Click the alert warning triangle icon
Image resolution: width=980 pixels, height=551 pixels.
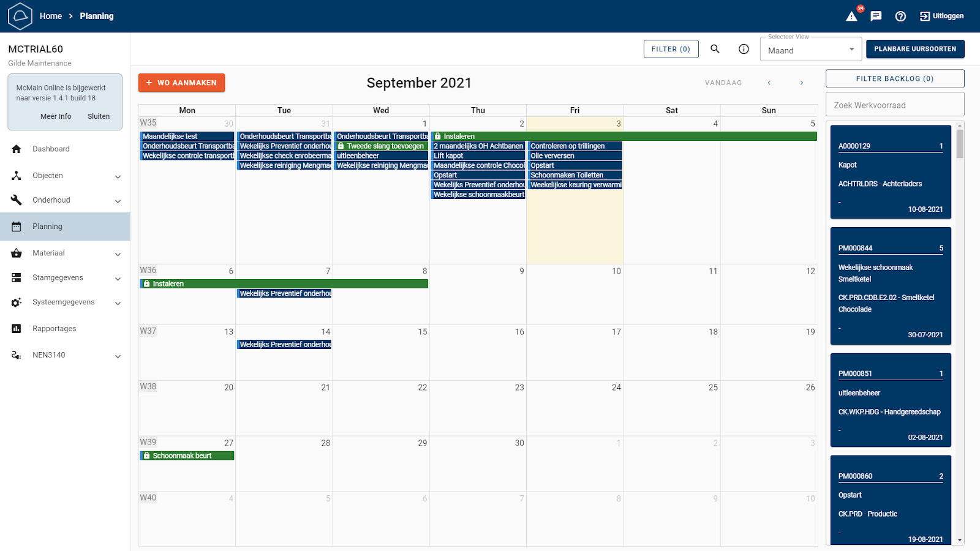(x=851, y=17)
